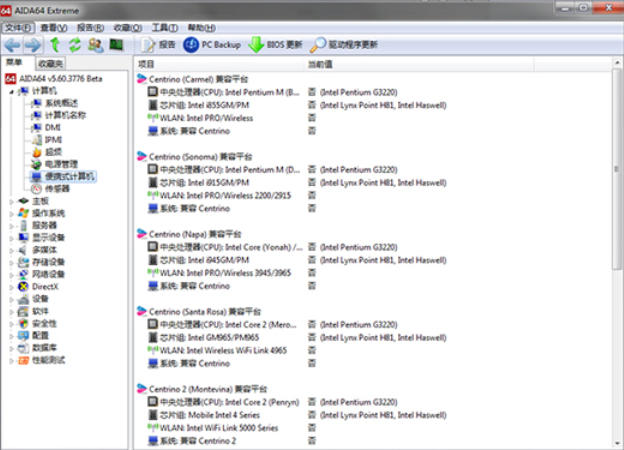This screenshot has height=450, width=624.
Task: Select the Centrino (Santa Rosa) 兼容平台 group header
Action: point(199,312)
